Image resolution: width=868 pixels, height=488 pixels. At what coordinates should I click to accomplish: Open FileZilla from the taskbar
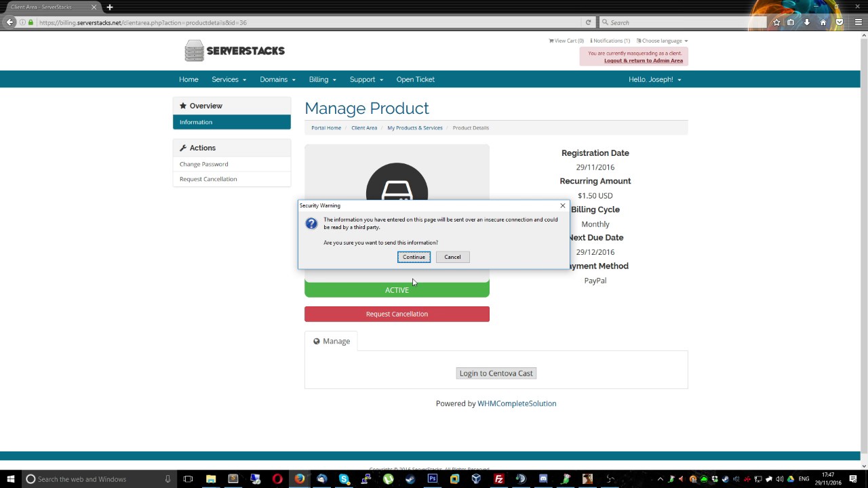(498, 479)
